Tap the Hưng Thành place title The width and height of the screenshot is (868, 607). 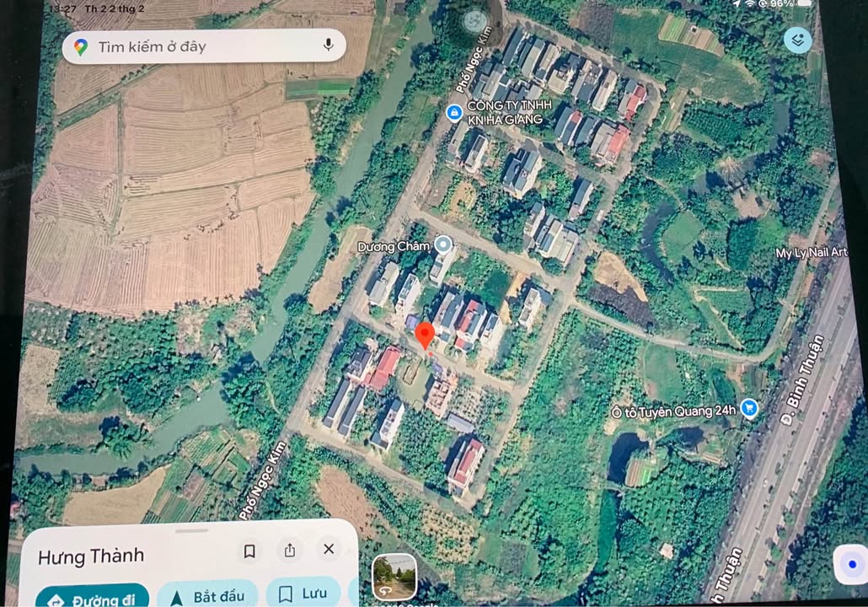(91, 556)
